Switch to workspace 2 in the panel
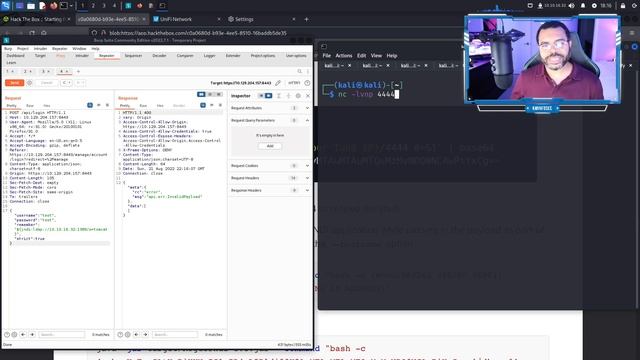This screenshot has width=640, height=360. [x=93, y=6]
